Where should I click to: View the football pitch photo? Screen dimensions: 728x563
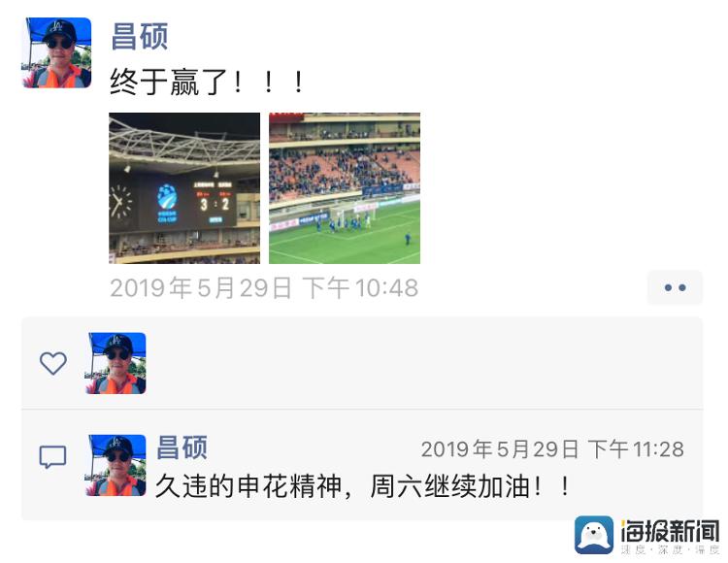click(x=345, y=188)
